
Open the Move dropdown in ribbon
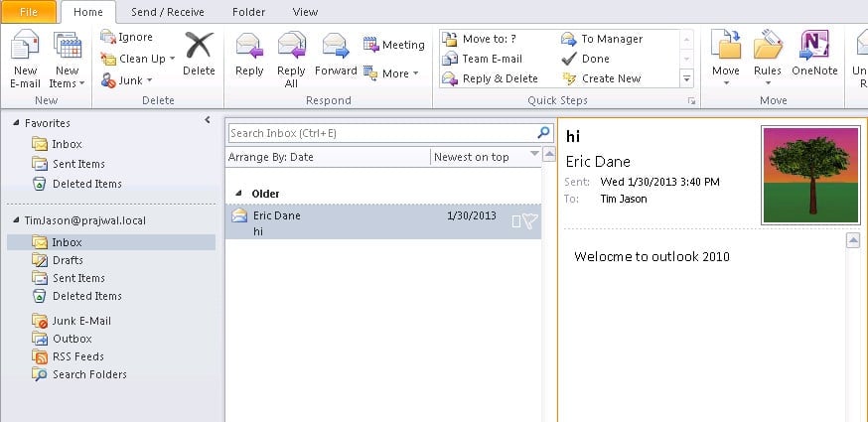pyautogui.click(x=726, y=60)
